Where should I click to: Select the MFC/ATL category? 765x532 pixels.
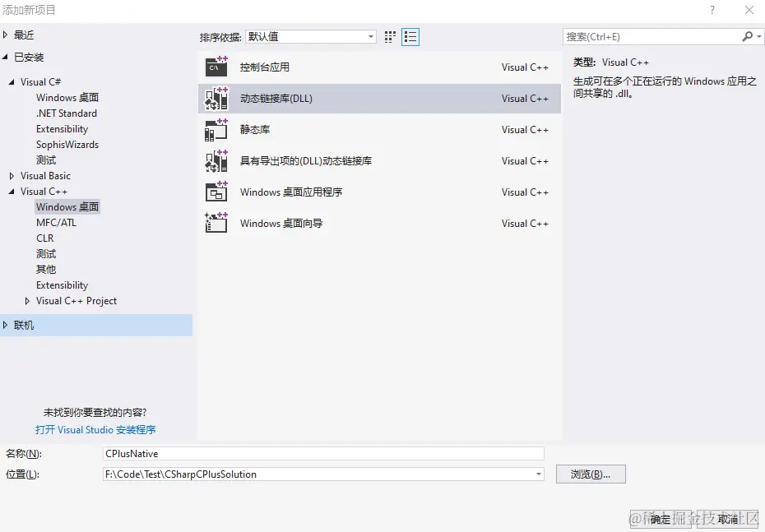(x=56, y=222)
